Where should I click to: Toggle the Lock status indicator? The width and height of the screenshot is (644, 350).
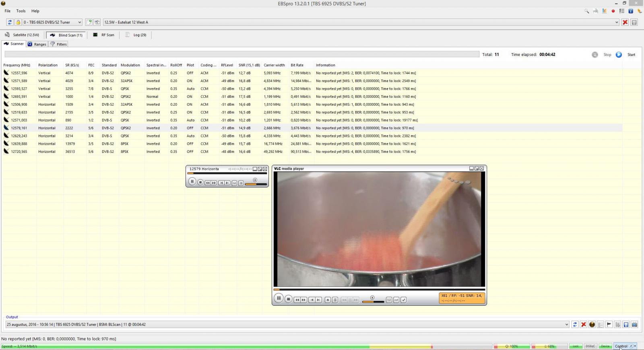click(x=576, y=346)
